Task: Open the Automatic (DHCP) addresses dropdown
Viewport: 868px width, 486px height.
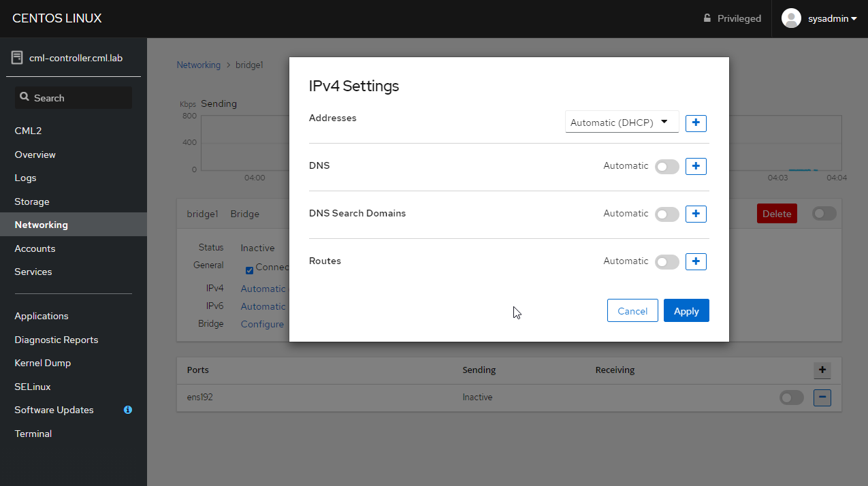Action: click(621, 122)
